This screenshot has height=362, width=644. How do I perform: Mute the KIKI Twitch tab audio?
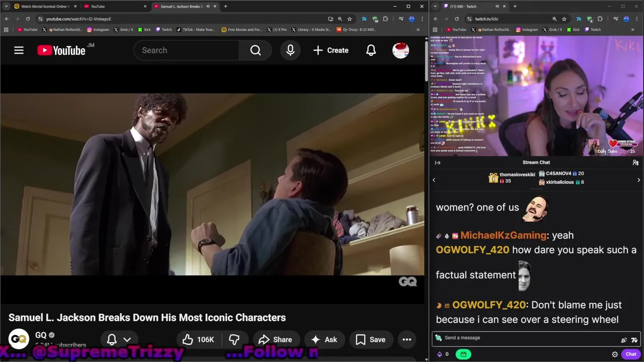pos(497,7)
